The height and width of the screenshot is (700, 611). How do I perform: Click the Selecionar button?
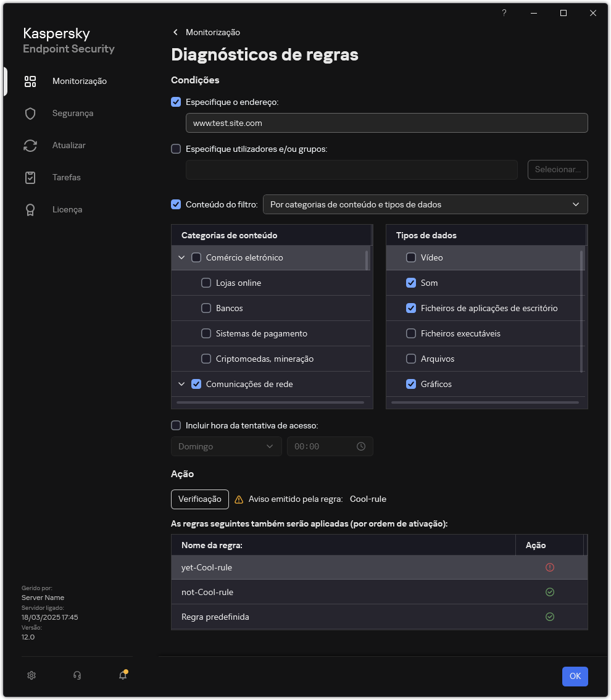point(557,169)
